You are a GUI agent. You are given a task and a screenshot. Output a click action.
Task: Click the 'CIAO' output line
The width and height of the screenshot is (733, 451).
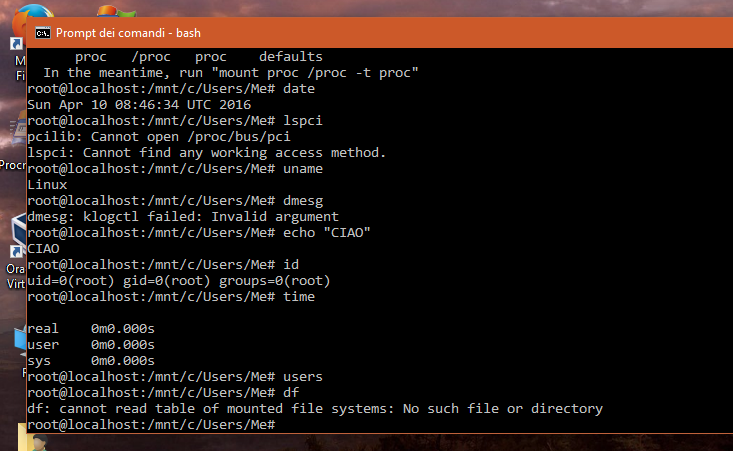[44, 248]
